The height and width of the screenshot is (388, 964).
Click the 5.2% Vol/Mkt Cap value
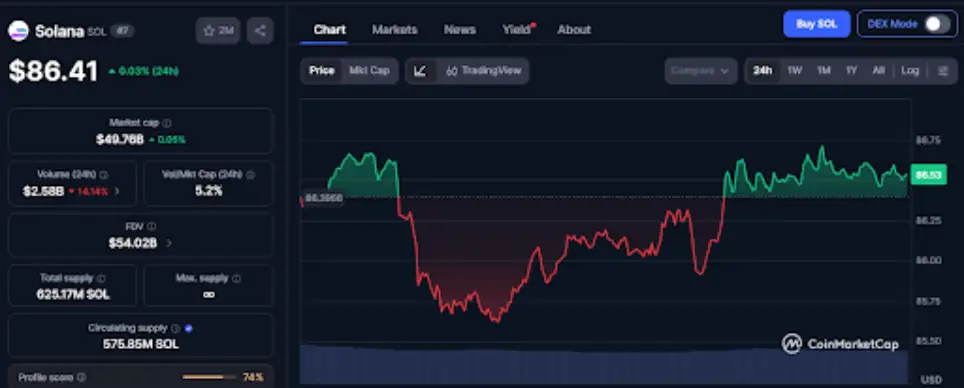(208, 191)
